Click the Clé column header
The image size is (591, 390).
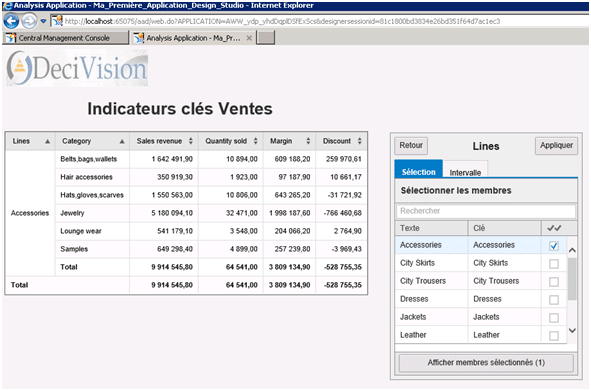point(504,228)
